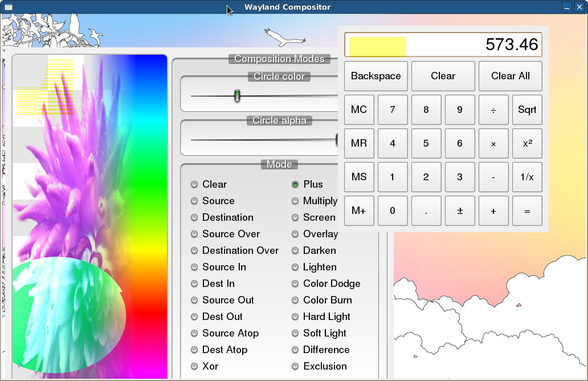588x381 pixels.
Task: Click the window menu icon in title bar
Action: [7, 7]
